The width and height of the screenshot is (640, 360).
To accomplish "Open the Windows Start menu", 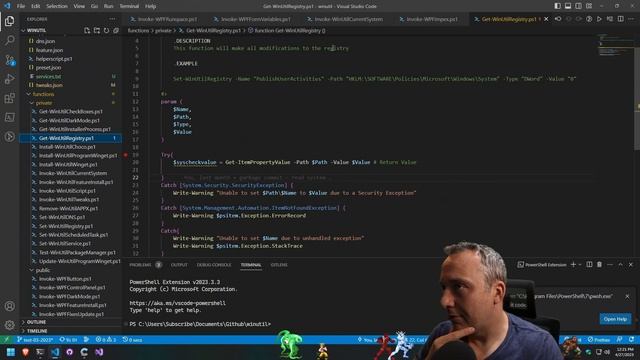I will (x=11, y=352).
